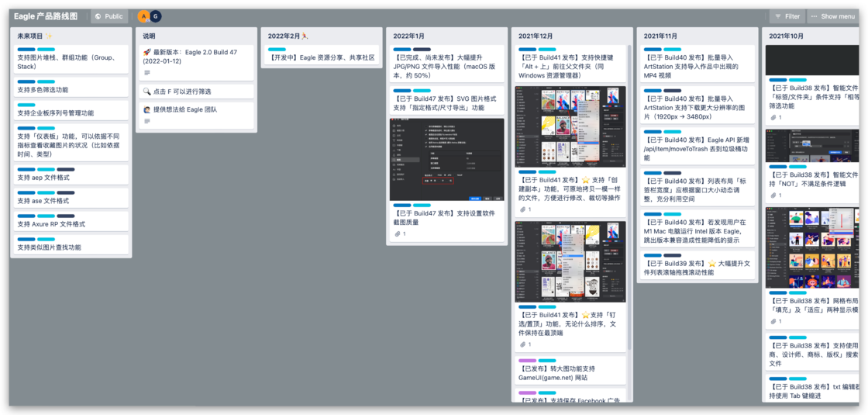Open the orange 'A' member avatar

[x=144, y=16]
